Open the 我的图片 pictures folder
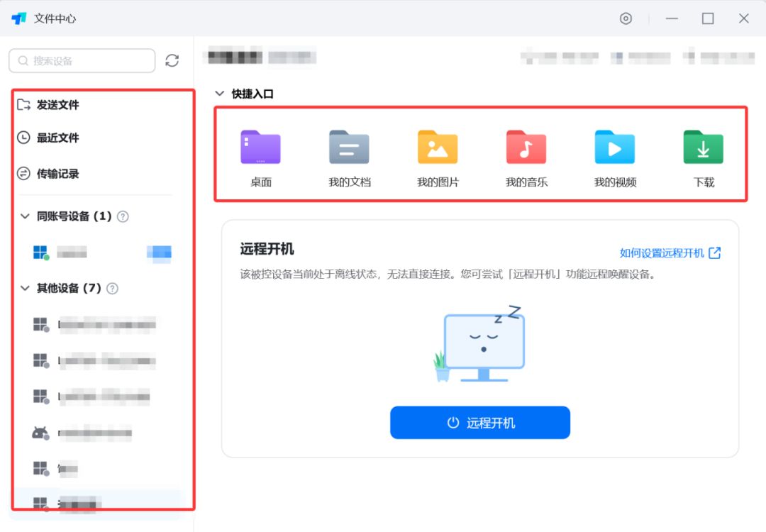 (x=438, y=158)
